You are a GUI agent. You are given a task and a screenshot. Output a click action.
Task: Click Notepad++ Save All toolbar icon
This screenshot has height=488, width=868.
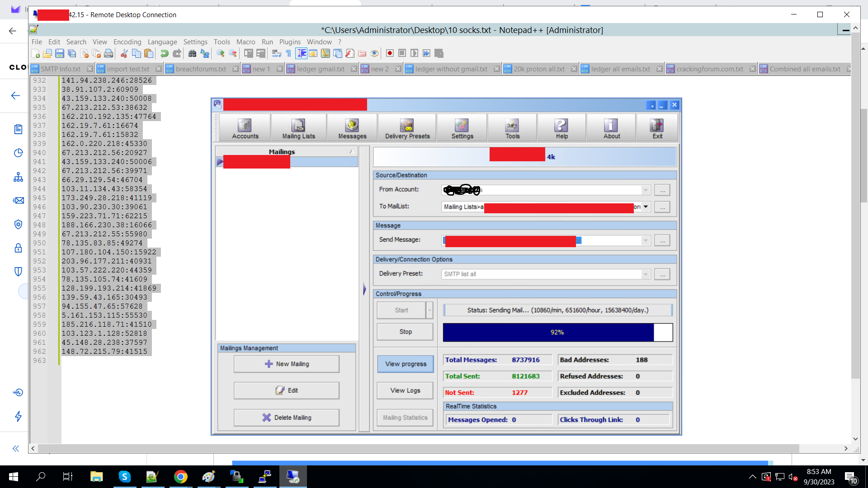click(x=71, y=53)
